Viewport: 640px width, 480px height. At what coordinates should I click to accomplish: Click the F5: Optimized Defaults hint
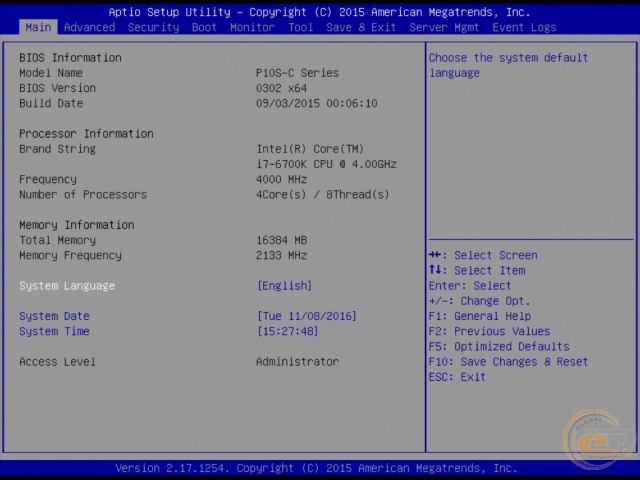click(x=499, y=346)
